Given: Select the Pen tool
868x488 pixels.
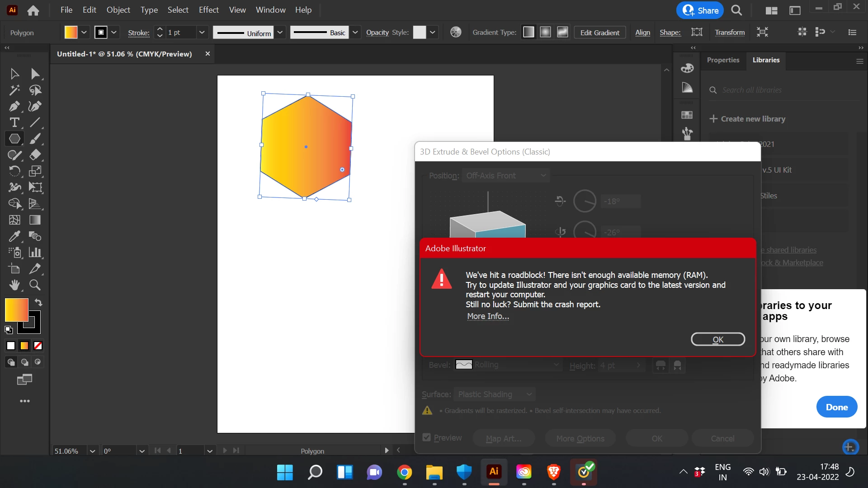Looking at the screenshot, I should 14,106.
